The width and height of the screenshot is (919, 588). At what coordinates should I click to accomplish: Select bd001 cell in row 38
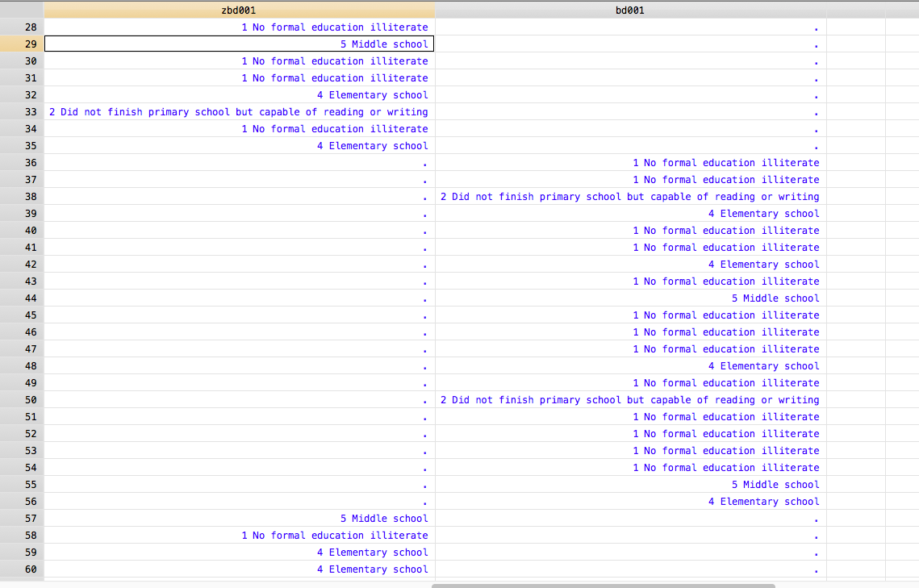click(x=629, y=197)
